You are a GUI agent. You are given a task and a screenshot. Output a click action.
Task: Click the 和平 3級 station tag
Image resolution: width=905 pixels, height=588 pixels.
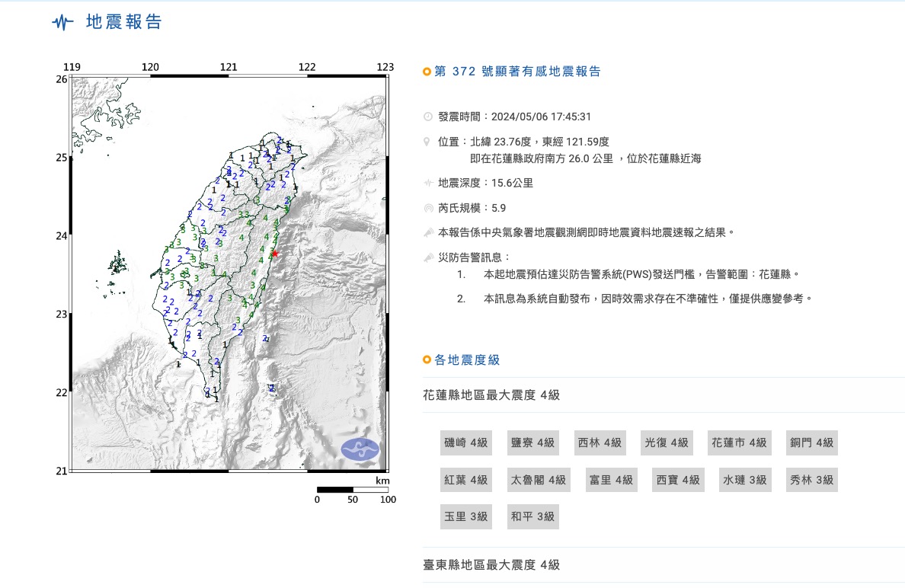532,516
